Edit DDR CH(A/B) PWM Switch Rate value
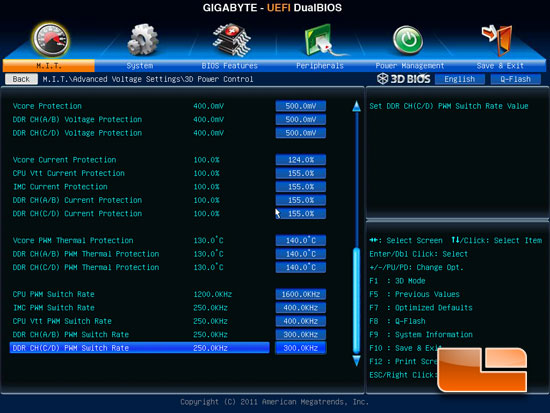Viewport: 550px width, 413px height. 301,334
